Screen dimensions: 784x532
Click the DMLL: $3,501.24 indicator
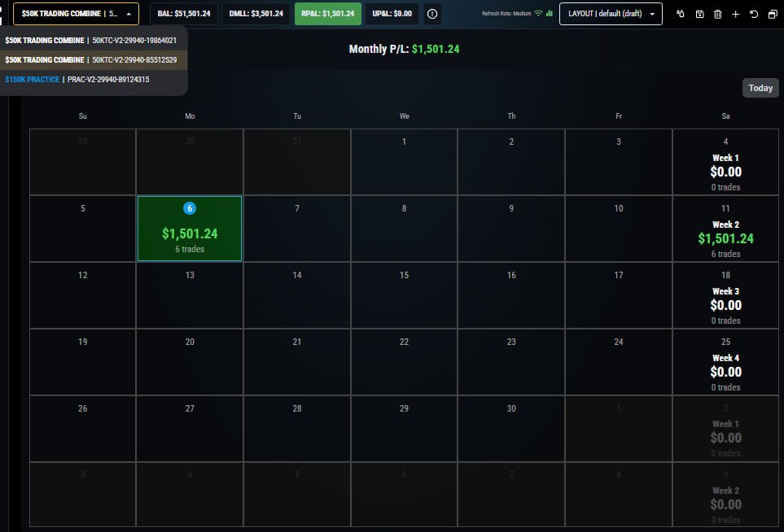256,14
